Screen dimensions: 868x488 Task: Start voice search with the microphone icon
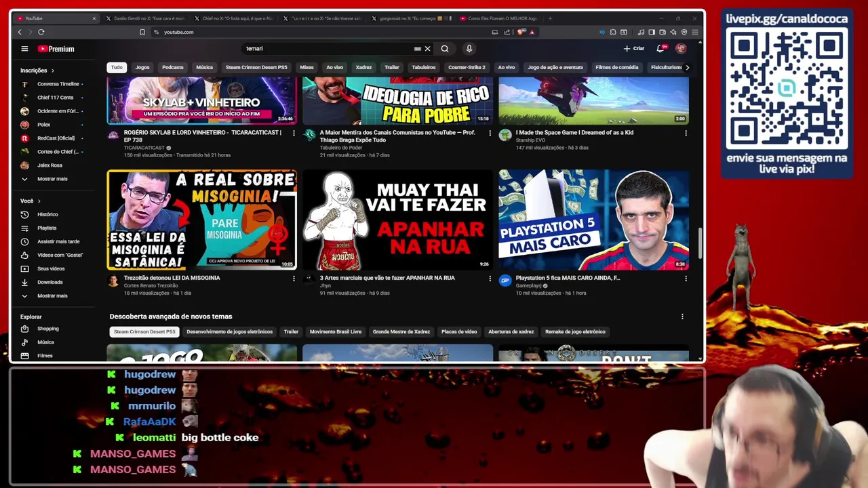(x=469, y=49)
